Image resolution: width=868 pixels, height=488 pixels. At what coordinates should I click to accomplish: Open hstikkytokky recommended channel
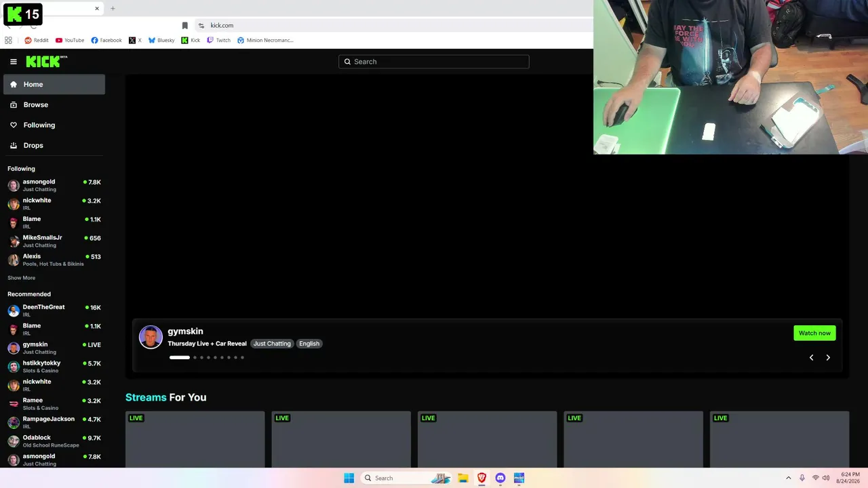tap(54, 367)
